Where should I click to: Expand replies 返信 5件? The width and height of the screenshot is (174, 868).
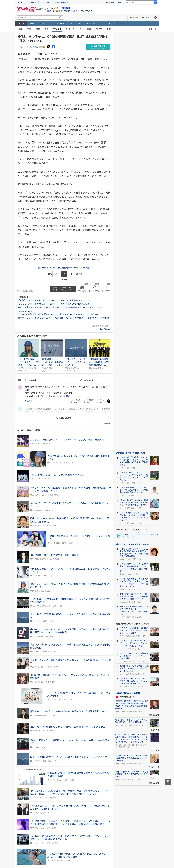(x=28, y=401)
